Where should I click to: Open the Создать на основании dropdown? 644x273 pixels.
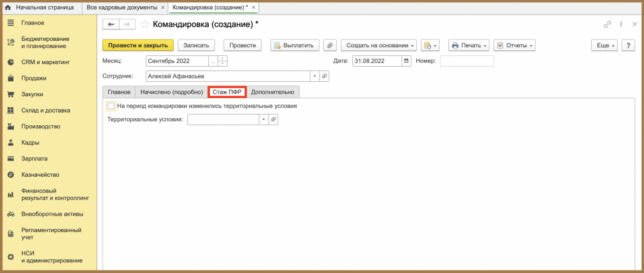(x=379, y=45)
